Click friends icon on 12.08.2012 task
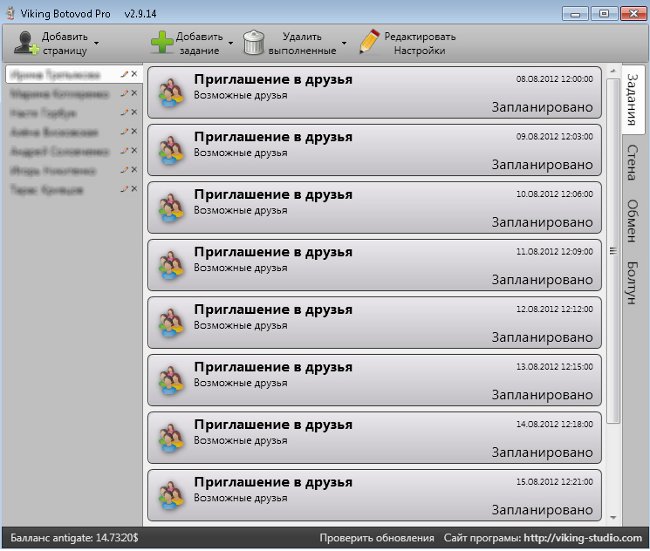 click(171, 323)
